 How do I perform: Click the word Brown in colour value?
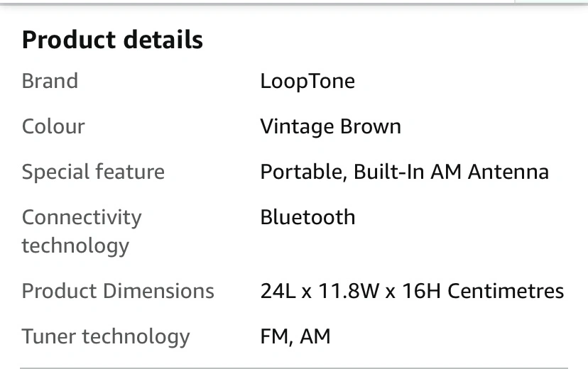pyautogui.click(x=371, y=126)
